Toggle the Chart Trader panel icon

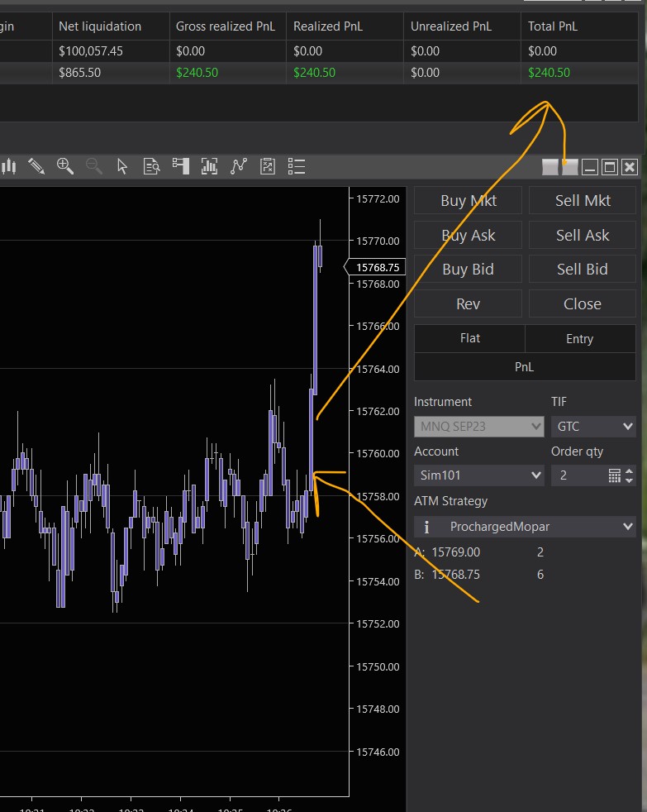pyautogui.click(x=180, y=166)
